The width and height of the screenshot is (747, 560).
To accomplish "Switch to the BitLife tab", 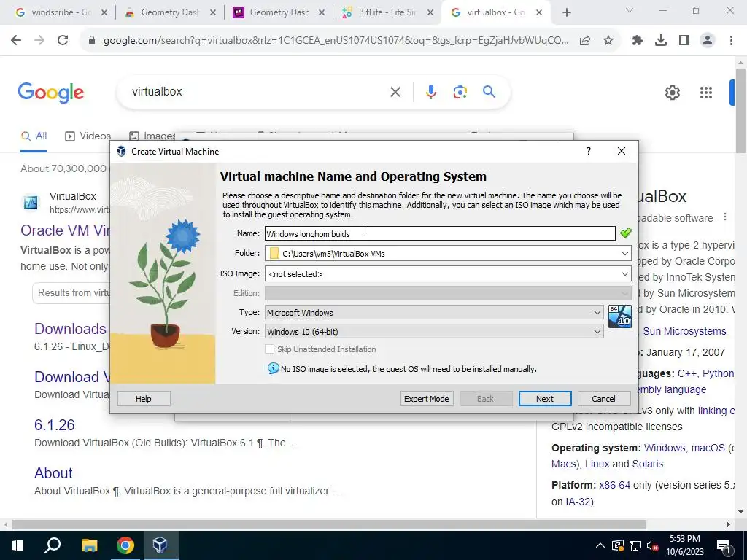I will [x=387, y=12].
